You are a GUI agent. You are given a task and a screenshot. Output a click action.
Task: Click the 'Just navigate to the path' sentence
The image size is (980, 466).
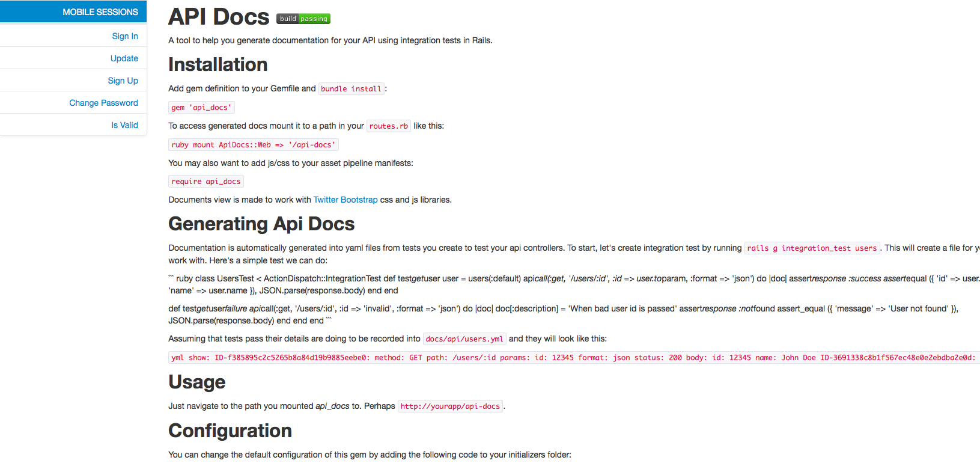click(337, 406)
